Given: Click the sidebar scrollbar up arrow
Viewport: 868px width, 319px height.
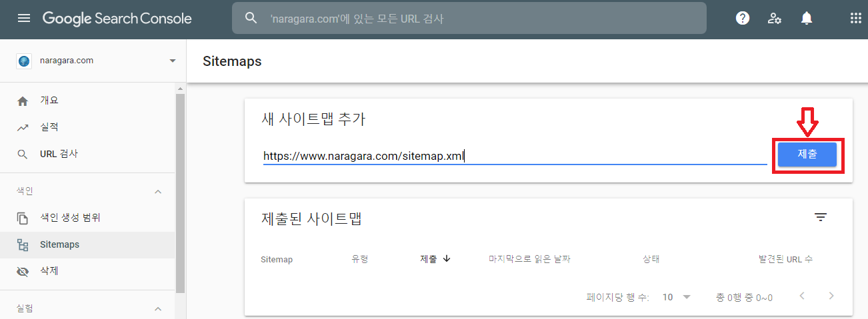Looking at the screenshot, I should pos(179,88).
